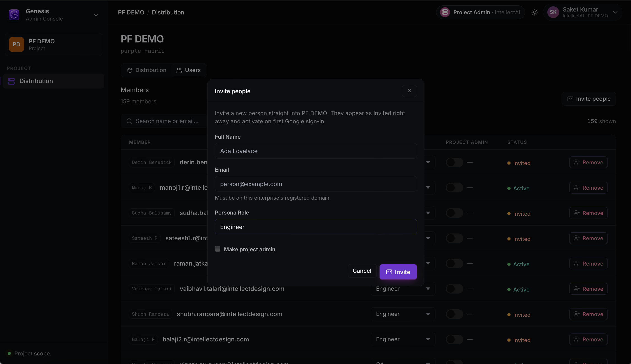631x364 pixels.
Task: Click the Invite people button behind dialog
Action: (x=589, y=99)
